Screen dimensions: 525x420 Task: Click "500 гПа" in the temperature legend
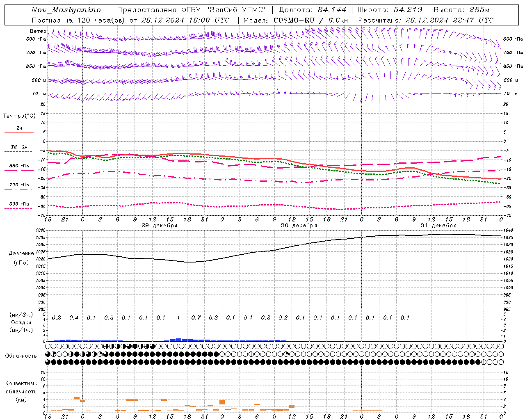(19, 204)
